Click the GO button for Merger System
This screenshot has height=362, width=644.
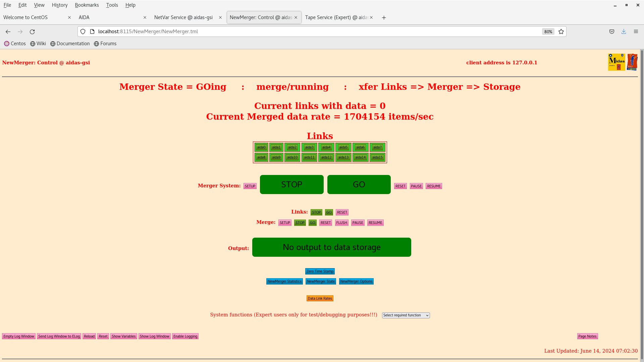pyautogui.click(x=359, y=184)
